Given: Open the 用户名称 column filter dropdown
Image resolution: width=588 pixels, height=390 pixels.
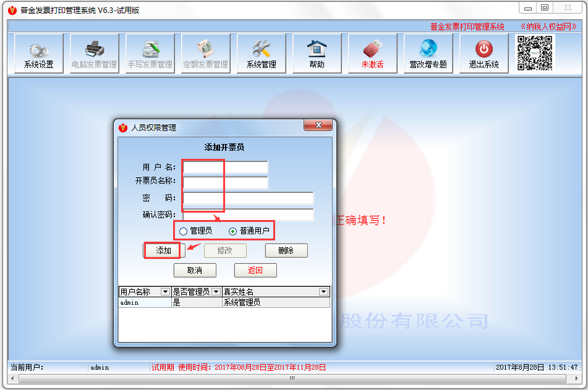Looking at the screenshot, I should [x=165, y=291].
